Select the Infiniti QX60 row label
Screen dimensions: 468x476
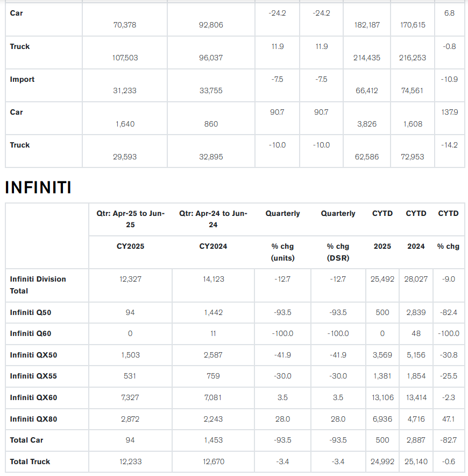(x=33, y=398)
